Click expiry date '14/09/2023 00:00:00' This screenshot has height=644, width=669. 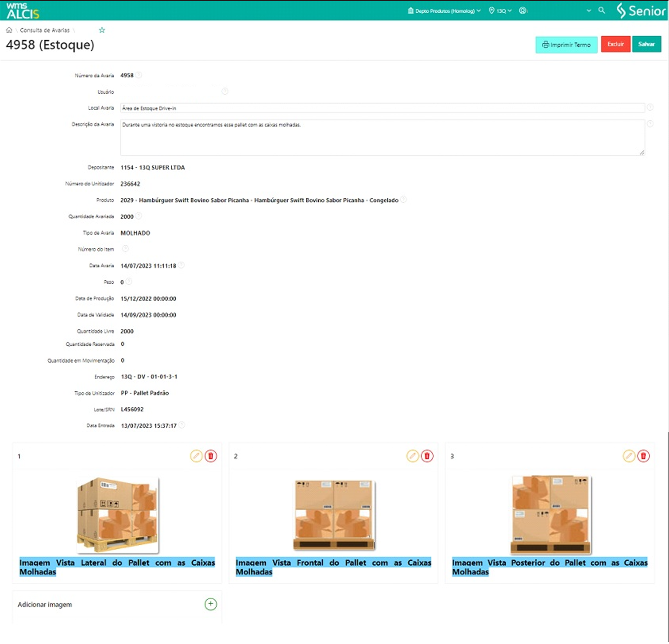click(149, 315)
